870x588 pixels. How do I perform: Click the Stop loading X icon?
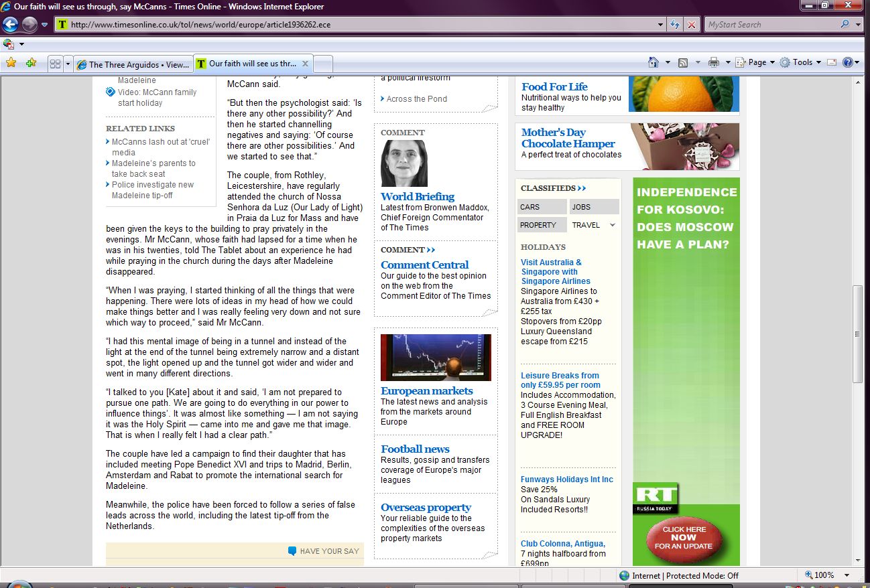click(692, 25)
